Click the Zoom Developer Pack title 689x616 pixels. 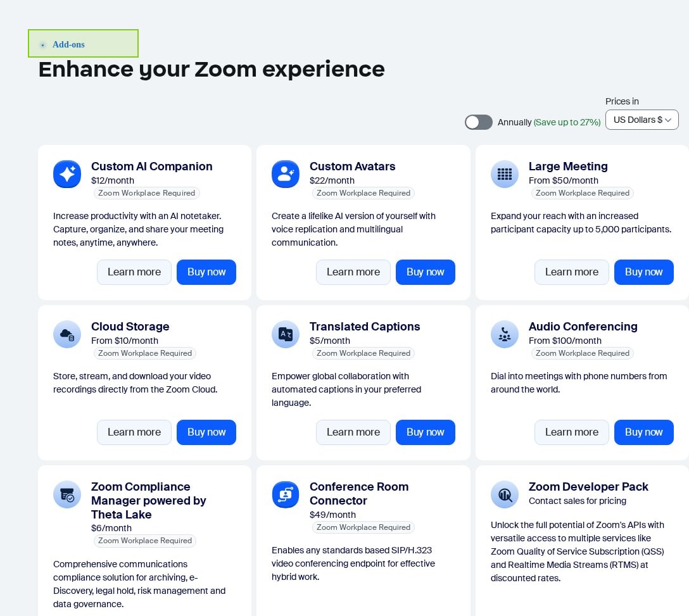588,487
